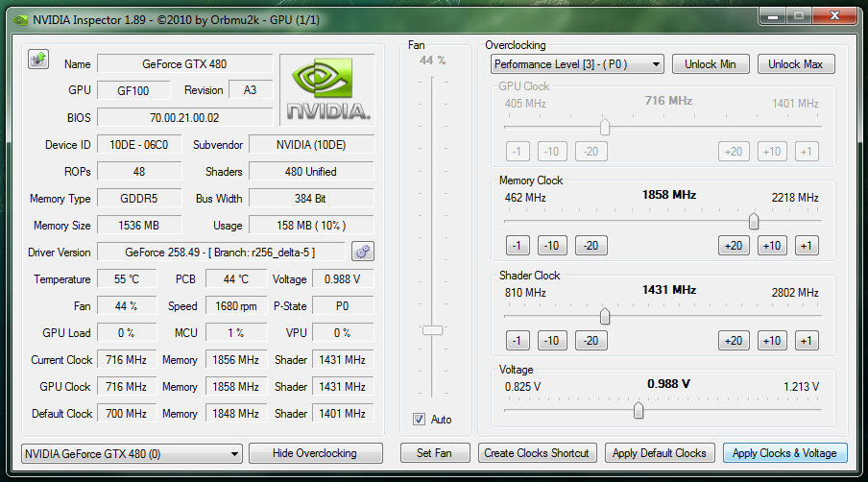Decrease Memory Clock with the -20 button
This screenshot has height=482, width=868.
pos(591,246)
